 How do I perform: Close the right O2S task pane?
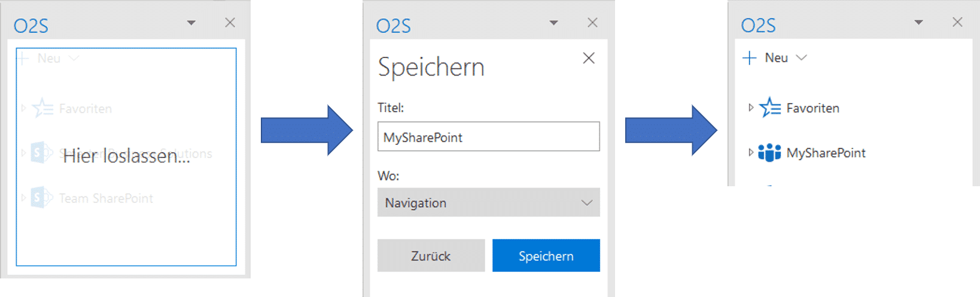(x=957, y=22)
